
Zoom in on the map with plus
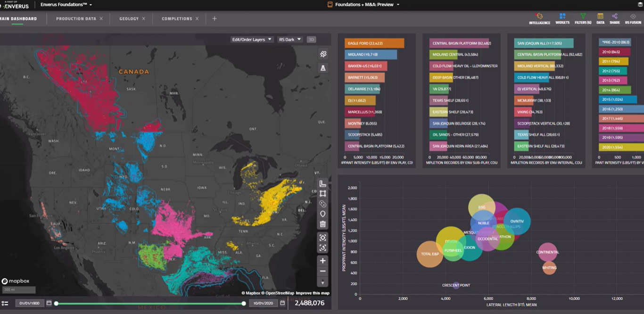(x=323, y=261)
